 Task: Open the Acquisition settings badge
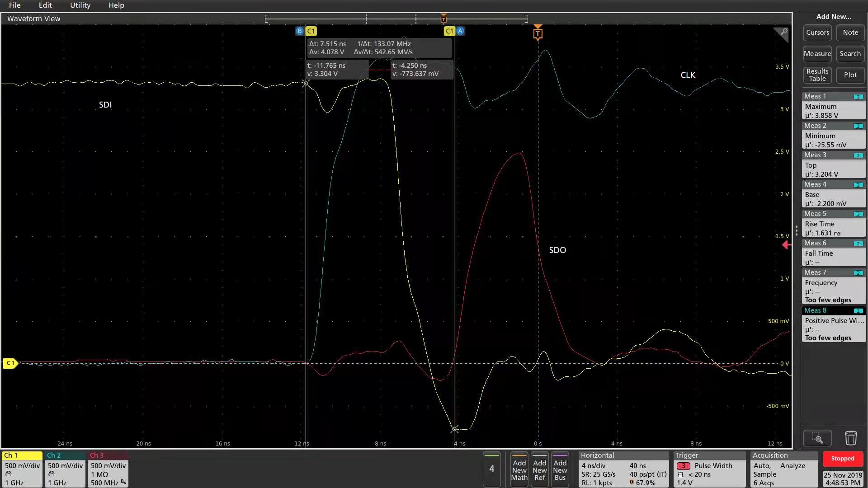pyautogui.click(x=784, y=469)
